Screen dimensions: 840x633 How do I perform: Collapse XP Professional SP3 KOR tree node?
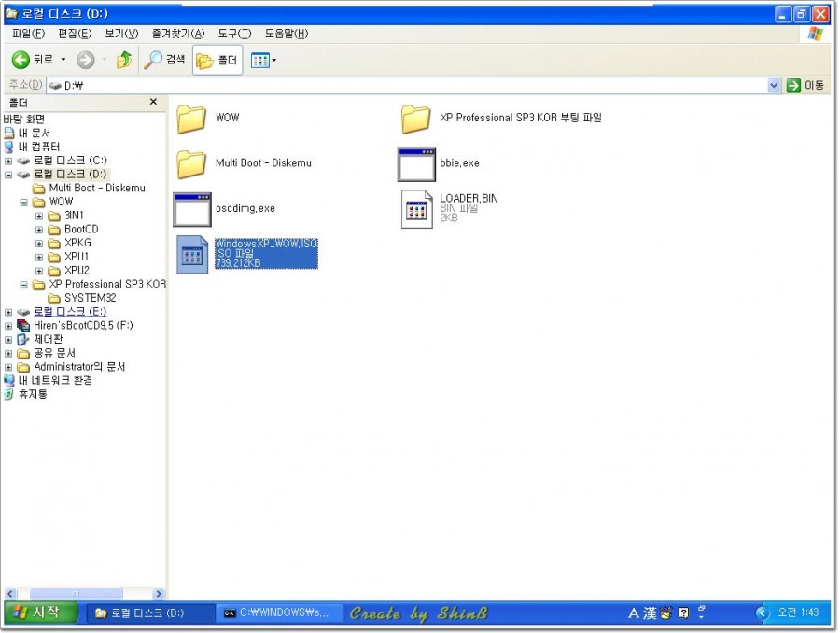[23, 285]
